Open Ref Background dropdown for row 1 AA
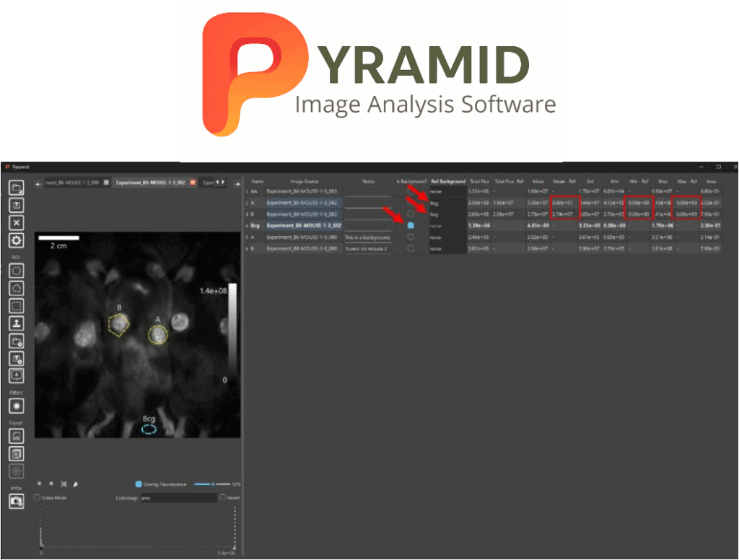This screenshot has width=739, height=560. pos(447,191)
